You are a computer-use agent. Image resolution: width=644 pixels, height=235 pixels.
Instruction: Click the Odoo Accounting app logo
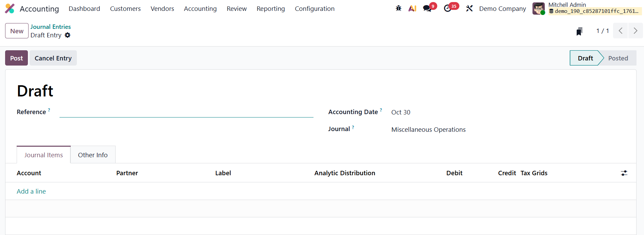(x=10, y=8)
